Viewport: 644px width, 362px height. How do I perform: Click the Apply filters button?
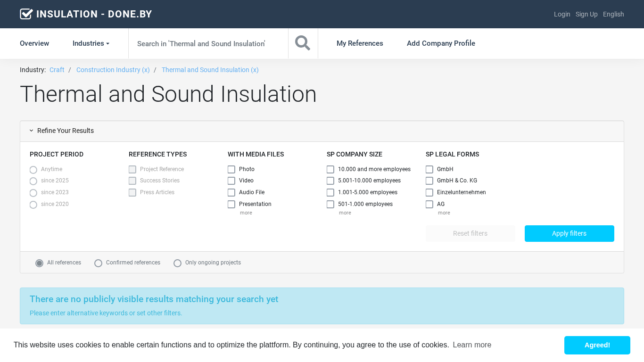pos(570,233)
